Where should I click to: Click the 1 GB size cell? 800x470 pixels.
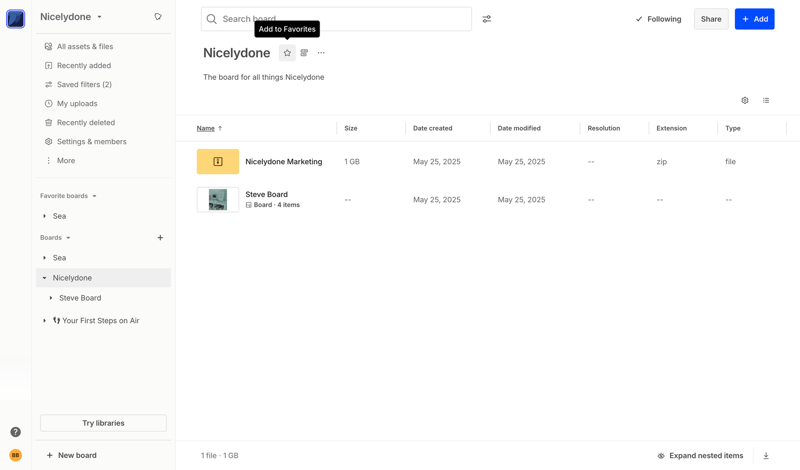click(352, 162)
